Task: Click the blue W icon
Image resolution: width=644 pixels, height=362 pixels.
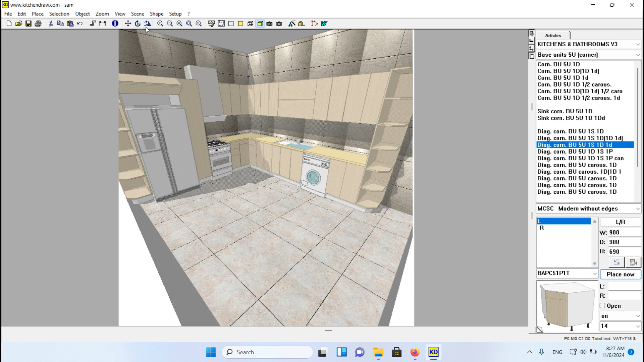Action: click(x=324, y=23)
